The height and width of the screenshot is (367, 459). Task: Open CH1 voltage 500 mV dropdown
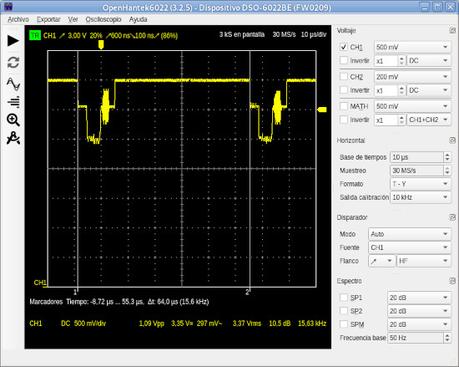click(x=412, y=47)
